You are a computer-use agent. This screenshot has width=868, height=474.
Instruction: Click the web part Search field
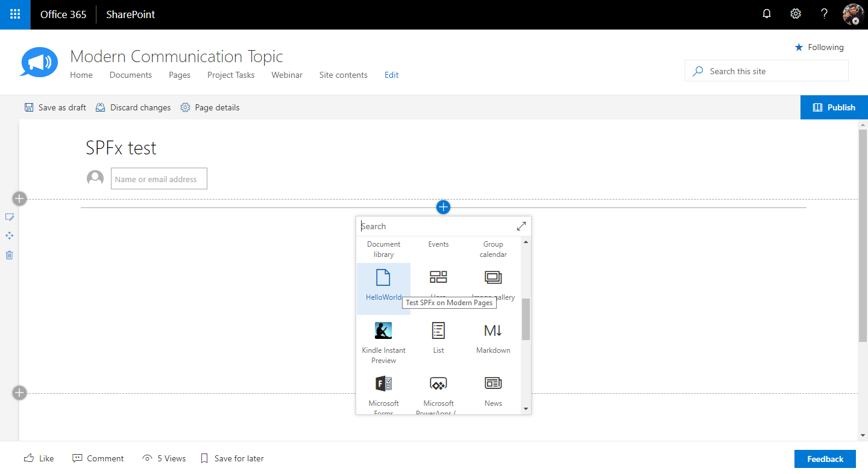[434, 226]
